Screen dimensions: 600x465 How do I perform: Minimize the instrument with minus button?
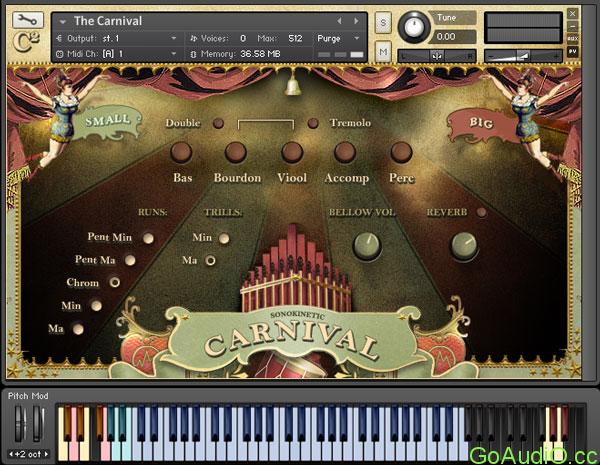coord(573,26)
